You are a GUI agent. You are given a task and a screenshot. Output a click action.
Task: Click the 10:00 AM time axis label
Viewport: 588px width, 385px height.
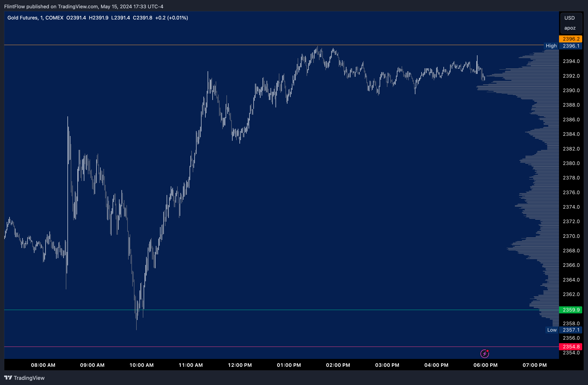[142, 365]
